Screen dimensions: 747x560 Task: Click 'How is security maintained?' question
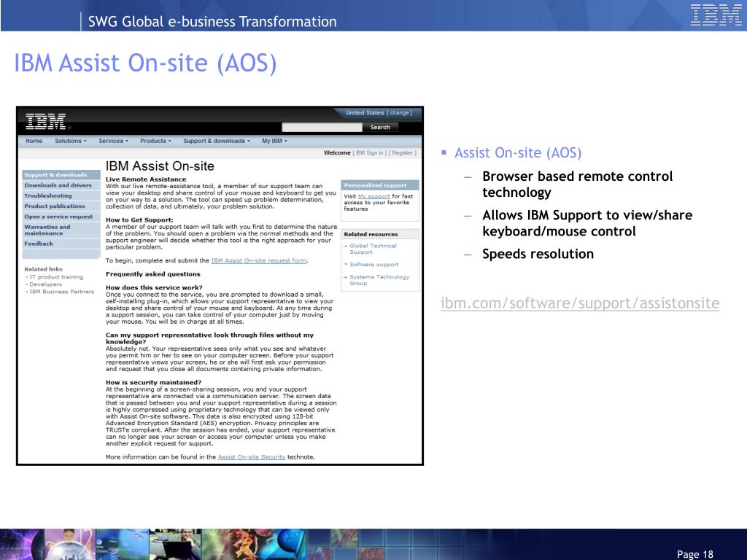click(x=153, y=382)
